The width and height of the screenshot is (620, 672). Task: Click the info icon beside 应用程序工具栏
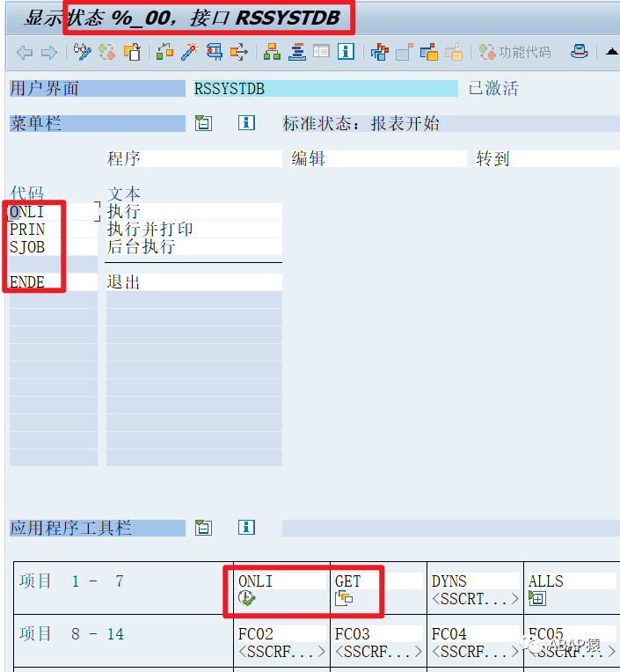point(246,527)
